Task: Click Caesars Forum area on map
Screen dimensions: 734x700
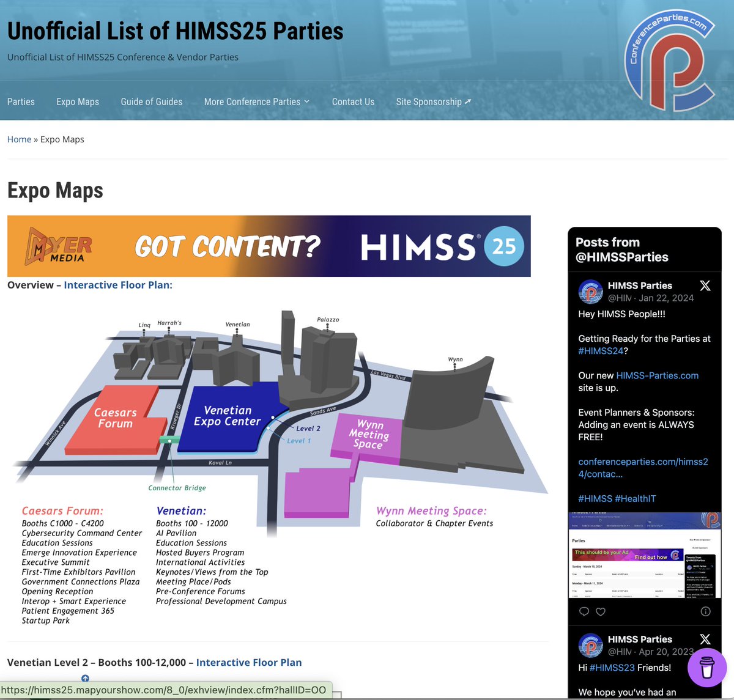Action: pos(115,418)
